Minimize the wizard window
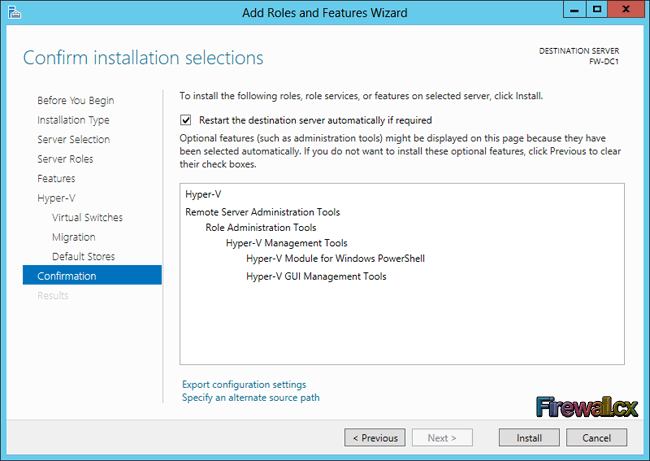Screen dimensions: 650x461 click(575, 9)
